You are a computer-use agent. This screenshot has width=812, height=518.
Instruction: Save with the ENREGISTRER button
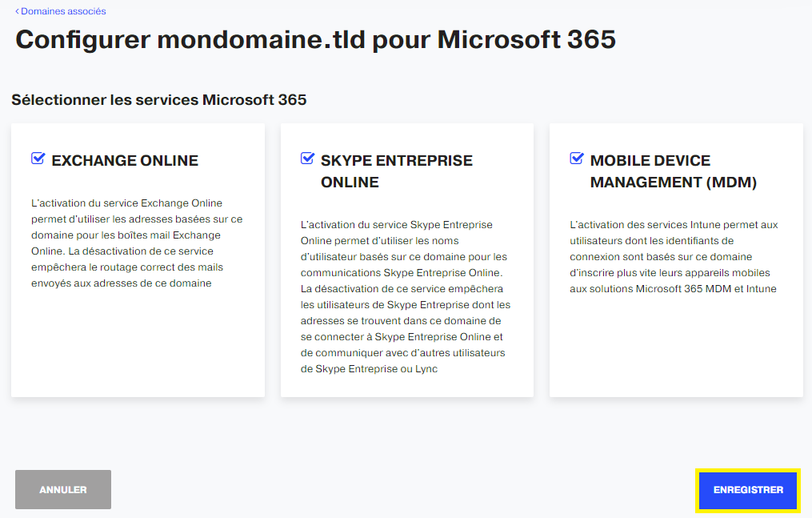(x=748, y=490)
